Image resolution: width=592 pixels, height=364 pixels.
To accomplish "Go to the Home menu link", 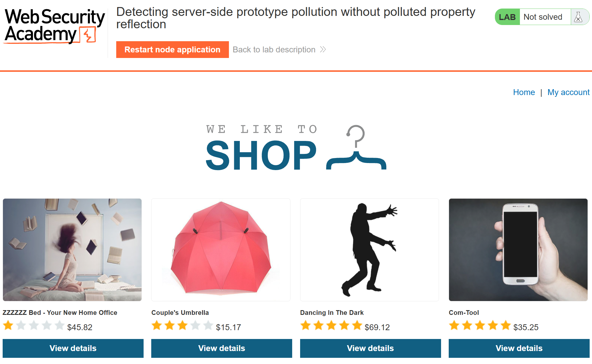I will [x=524, y=92].
